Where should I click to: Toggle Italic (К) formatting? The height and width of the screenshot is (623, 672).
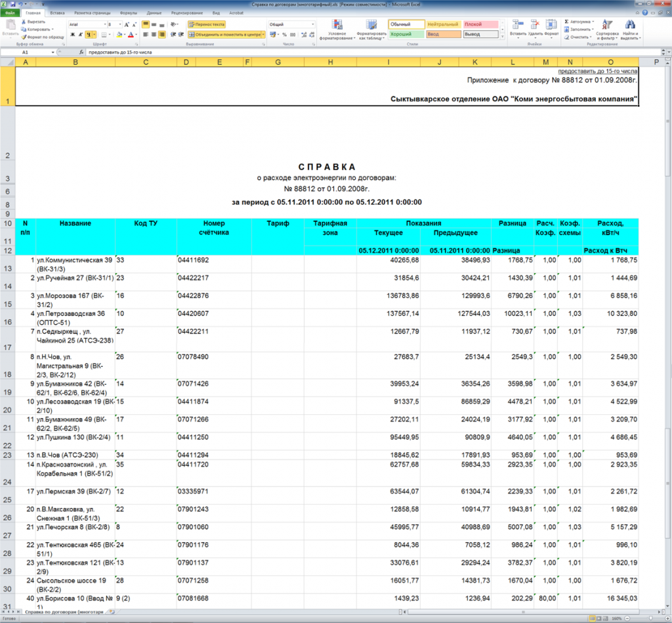pos(81,34)
